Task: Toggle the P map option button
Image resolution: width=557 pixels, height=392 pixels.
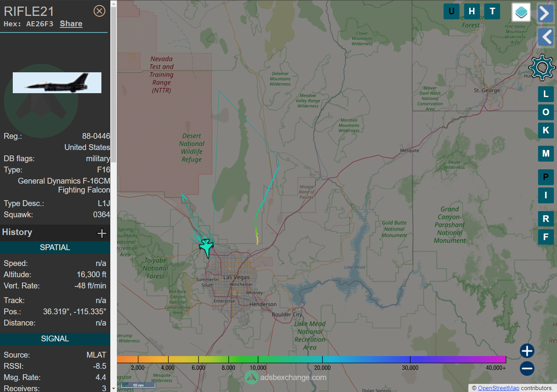Action: pyautogui.click(x=546, y=177)
